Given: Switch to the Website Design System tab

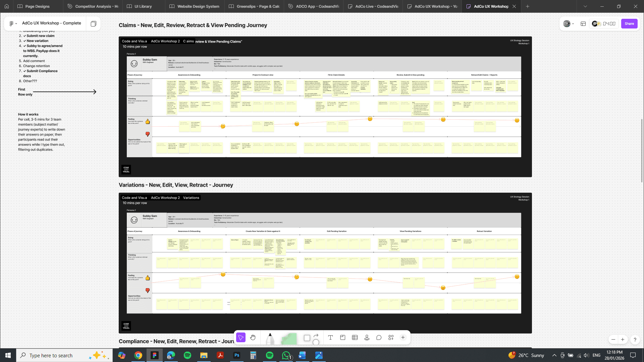Looking at the screenshot, I should coord(195,6).
